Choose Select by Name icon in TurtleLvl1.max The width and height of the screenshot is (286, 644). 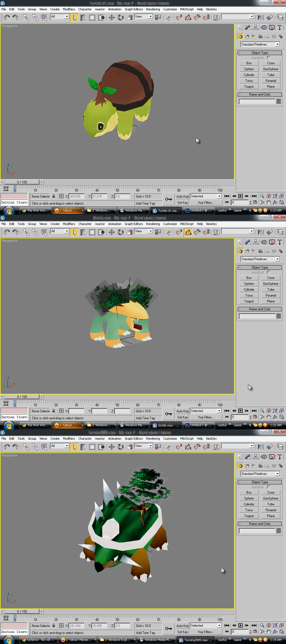click(83, 17)
